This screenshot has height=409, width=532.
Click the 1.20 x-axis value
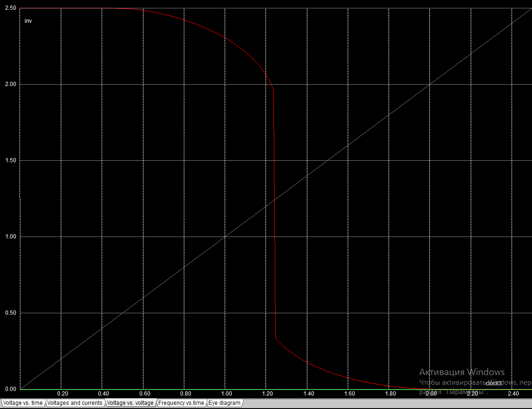click(x=268, y=394)
